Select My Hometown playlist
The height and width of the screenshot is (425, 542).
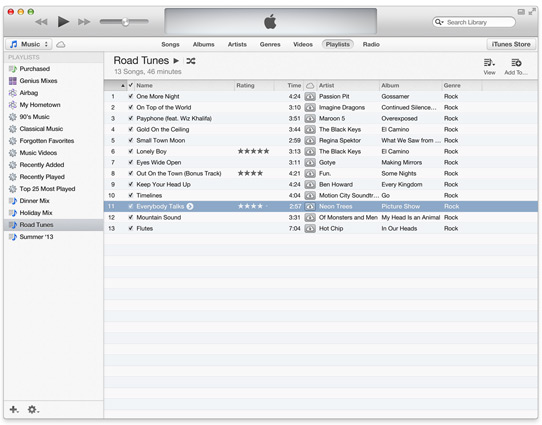tap(54, 105)
